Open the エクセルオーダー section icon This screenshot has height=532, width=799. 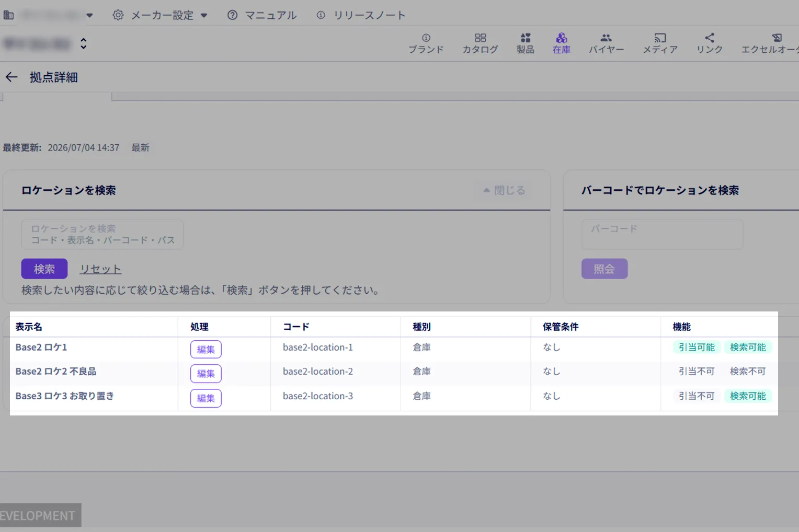click(777, 38)
